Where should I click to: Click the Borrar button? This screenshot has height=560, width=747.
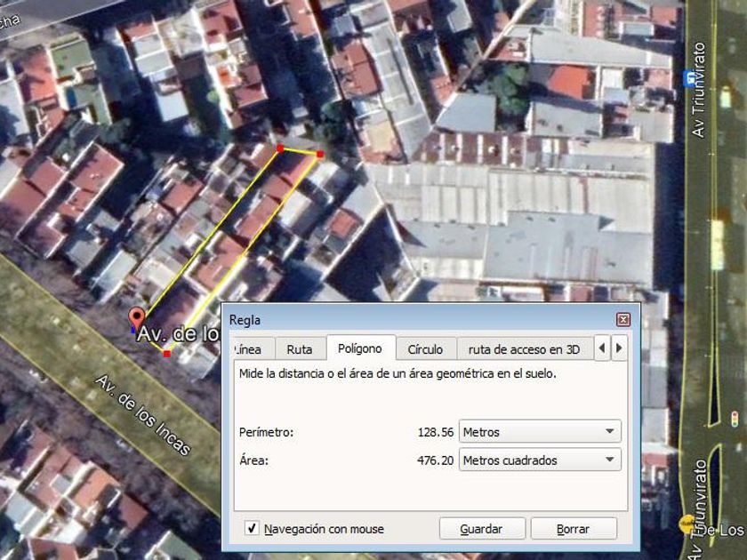pyautogui.click(x=573, y=529)
